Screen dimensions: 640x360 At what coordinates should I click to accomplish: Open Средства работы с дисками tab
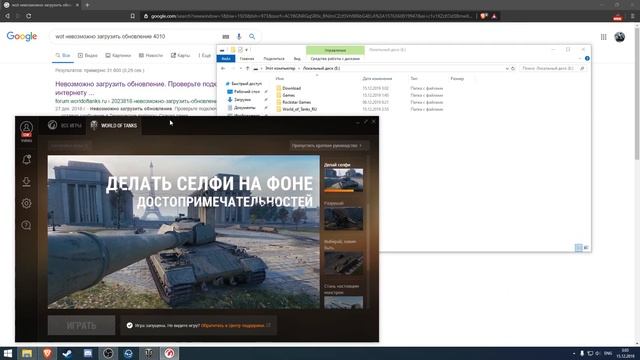[335, 58]
